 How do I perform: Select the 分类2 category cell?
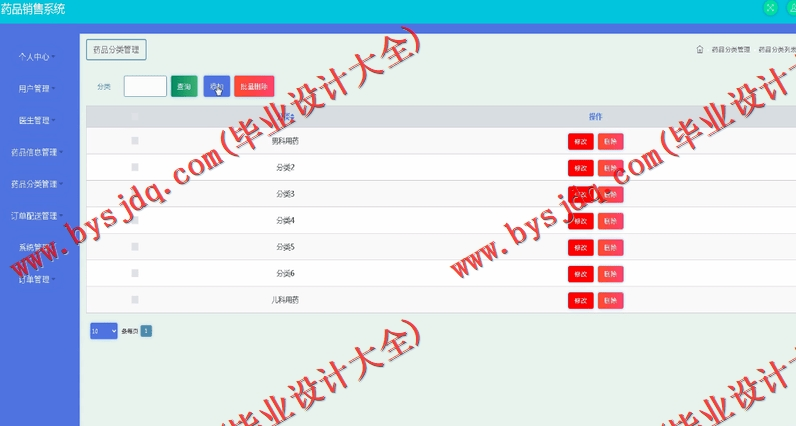point(285,168)
